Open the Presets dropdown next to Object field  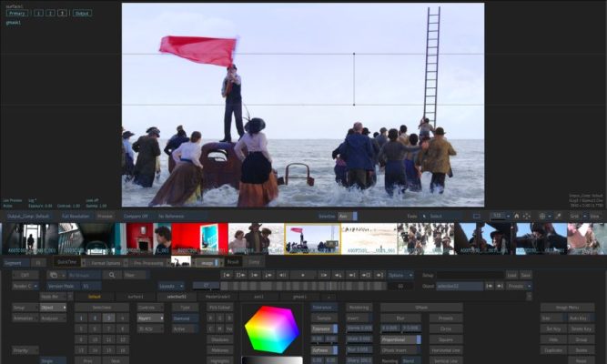pos(521,285)
